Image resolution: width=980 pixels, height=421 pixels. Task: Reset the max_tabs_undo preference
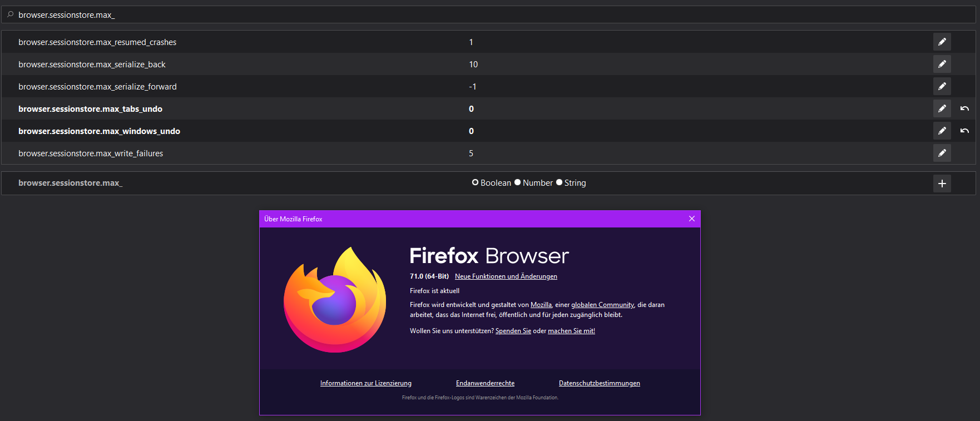coord(964,108)
